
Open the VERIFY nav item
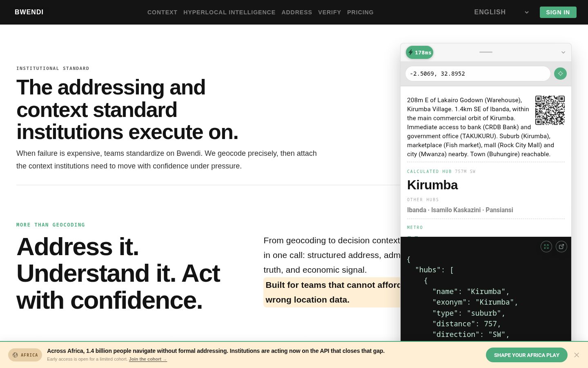coord(330,12)
